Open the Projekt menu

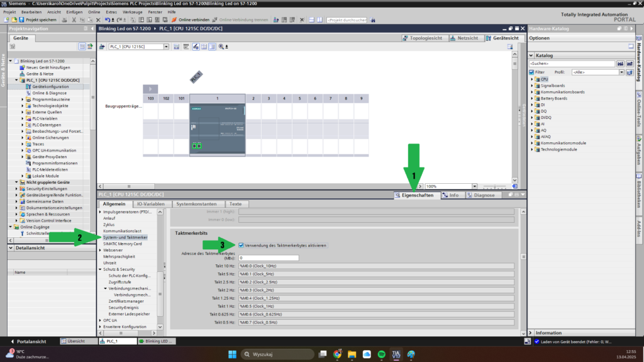[x=9, y=12]
